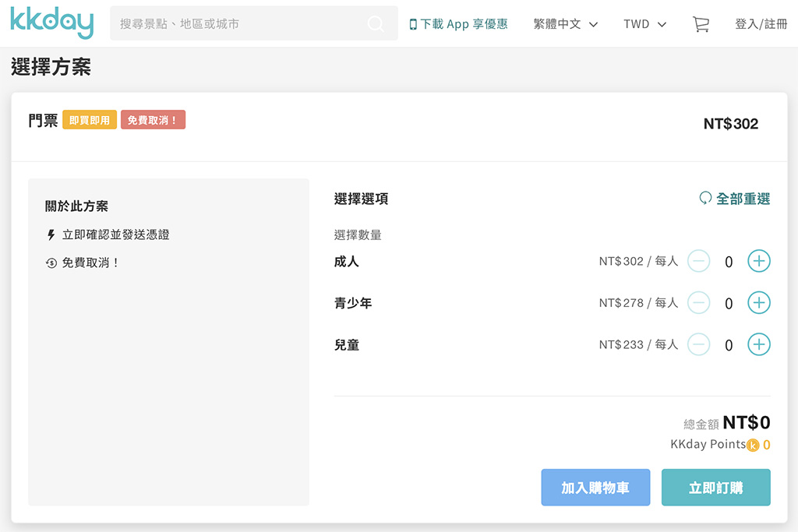This screenshot has width=798, height=532.
Task: Click the 全部重選 reset icon
Action: point(704,198)
